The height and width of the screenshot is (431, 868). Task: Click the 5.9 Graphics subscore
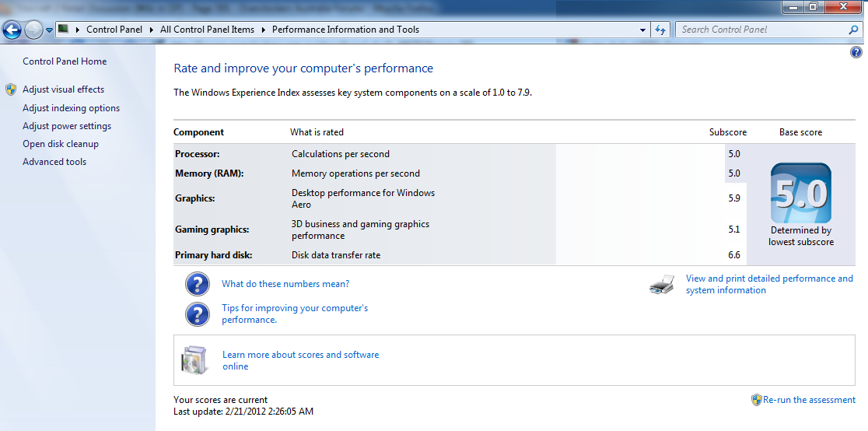pyautogui.click(x=734, y=198)
